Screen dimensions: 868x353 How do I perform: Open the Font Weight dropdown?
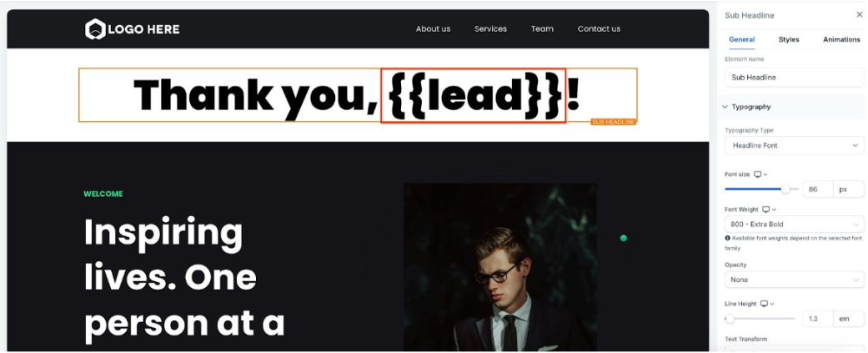pos(794,224)
